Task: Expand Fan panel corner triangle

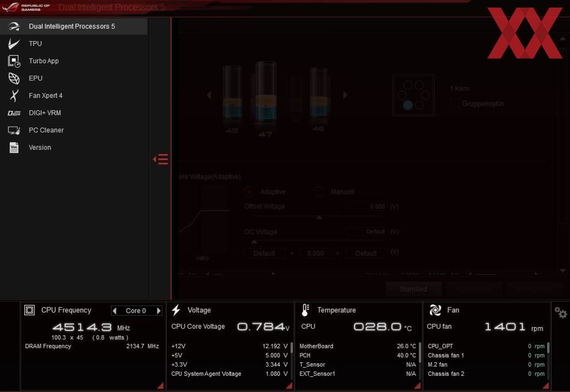Action: (546, 385)
